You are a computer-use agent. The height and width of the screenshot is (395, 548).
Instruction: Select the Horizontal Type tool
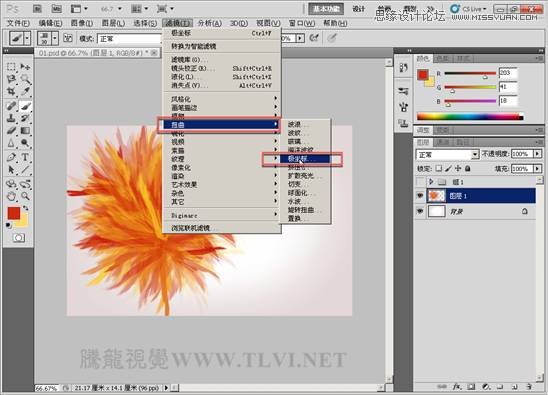pos(25,157)
